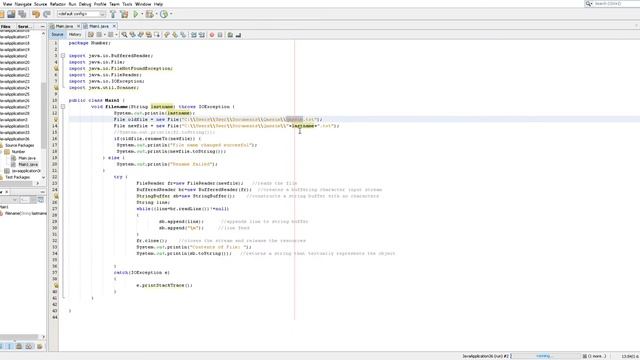
Task: Click the Shift Line Right icon
Action: [202, 35]
